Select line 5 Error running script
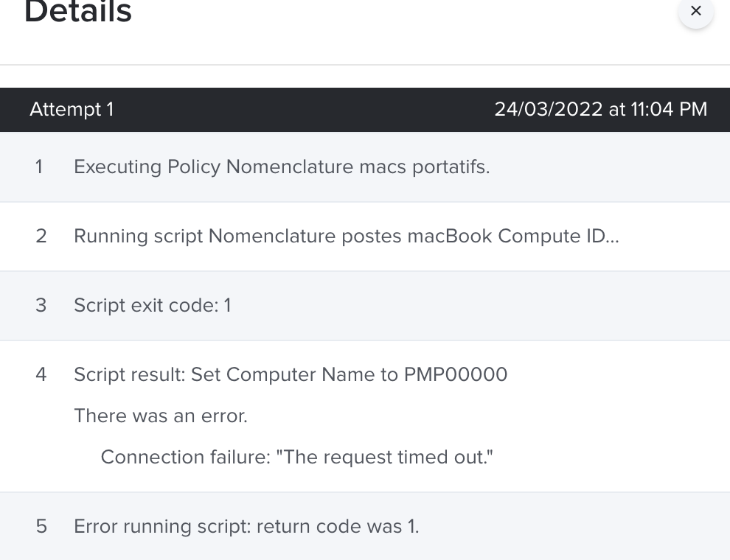 point(365,527)
